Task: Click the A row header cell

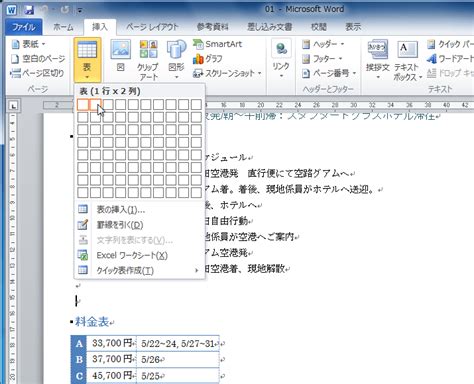Action: click(x=79, y=343)
